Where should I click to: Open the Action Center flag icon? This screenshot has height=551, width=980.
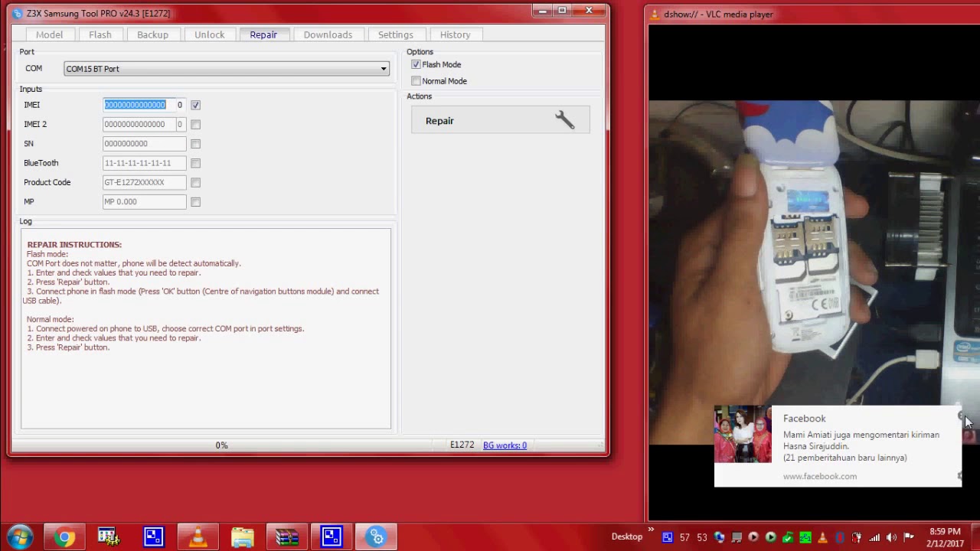coord(909,537)
